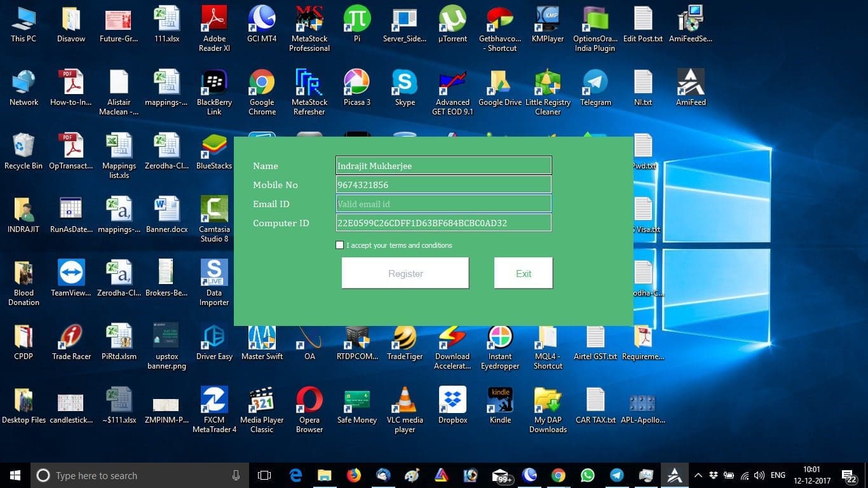Select the FXCM MetaTrader 4 icon

(x=214, y=410)
